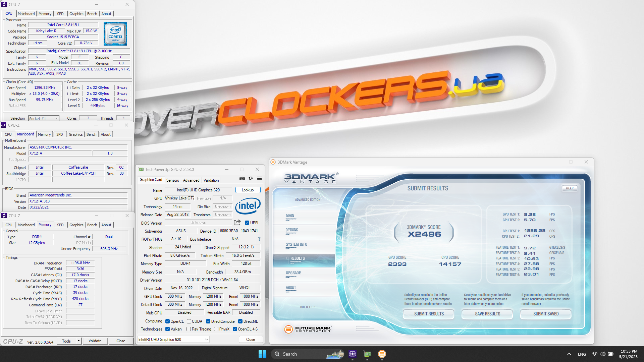Take GPU-Z screenshot with camera icon
Viewport: 644px width, 362px height.
point(242,178)
